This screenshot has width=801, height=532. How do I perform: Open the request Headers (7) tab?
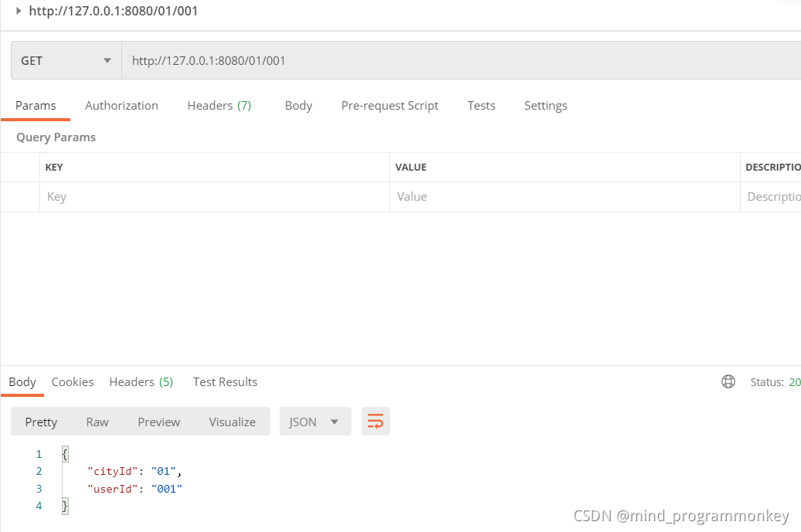tap(219, 106)
